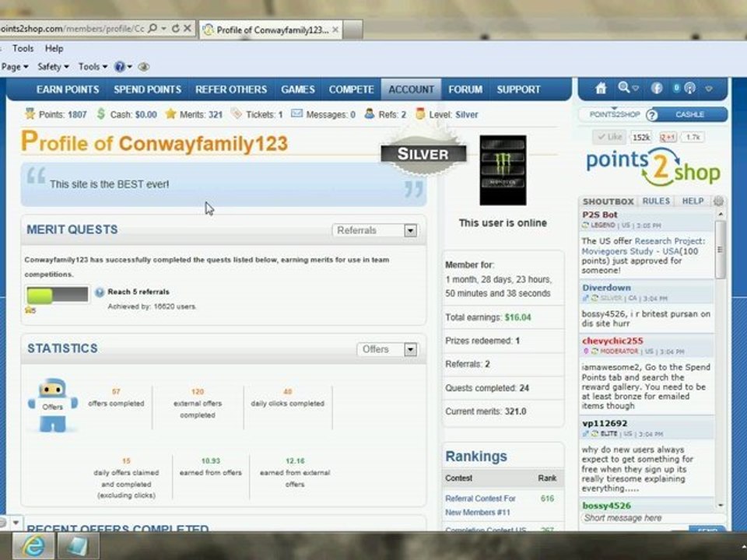
Task: Open Referral Contest For New Members #11 link
Action: coord(480,506)
